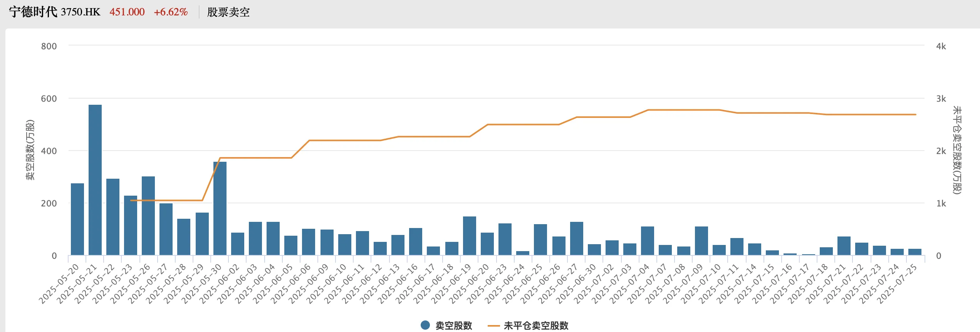980x332 pixels.
Task: Click the 4k right axis value
Action: pyautogui.click(x=941, y=46)
